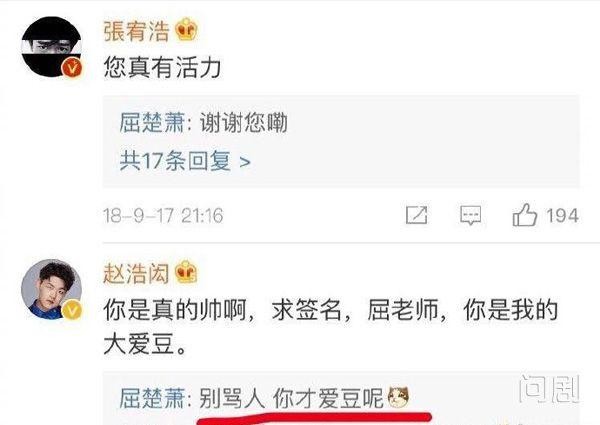
Task: Like the comment using the thumbs-up icon
Action: 525,215
